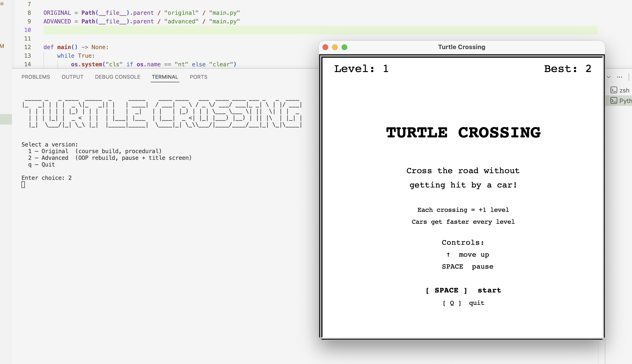
Task: Click the ORIGINAL variable on line 8
Action: (x=57, y=13)
